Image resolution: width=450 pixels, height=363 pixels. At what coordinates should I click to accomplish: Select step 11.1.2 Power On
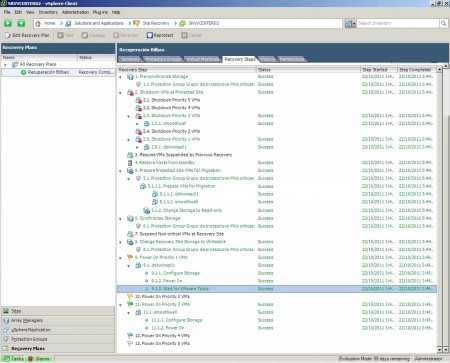coord(277,328)
